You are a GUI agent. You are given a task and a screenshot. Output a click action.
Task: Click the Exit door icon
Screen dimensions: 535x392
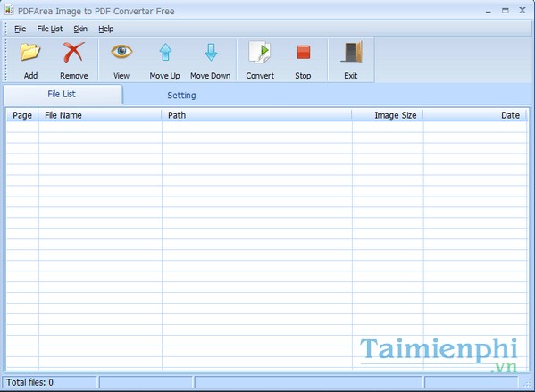[351, 52]
